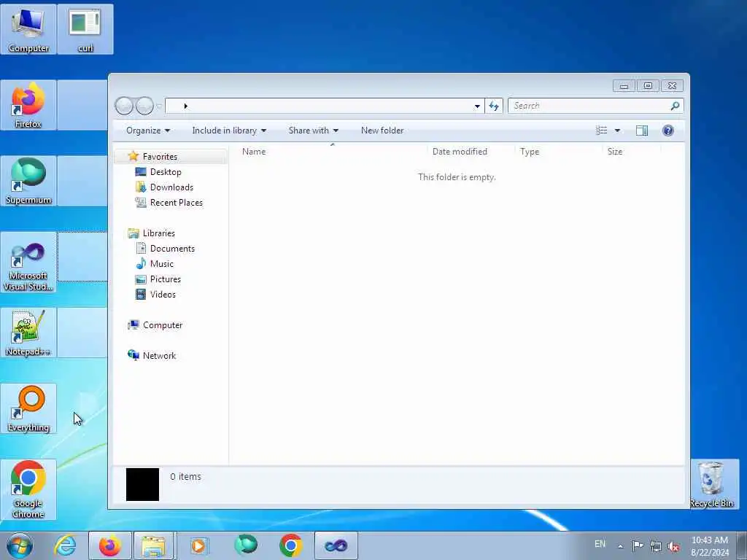Click the Show desktop strip
Screen dimensions: 747x560
pyautogui.click(x=742, y=545)
